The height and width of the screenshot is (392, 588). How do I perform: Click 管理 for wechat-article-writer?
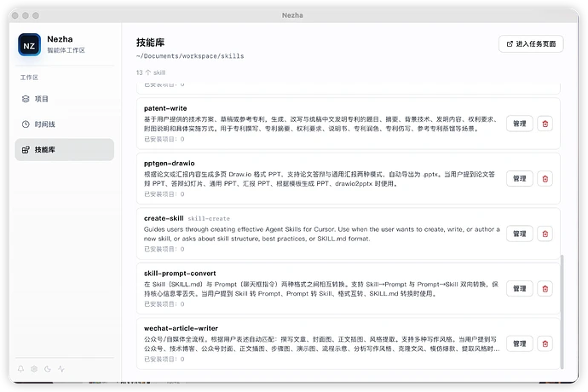click(x=519, y=343)
